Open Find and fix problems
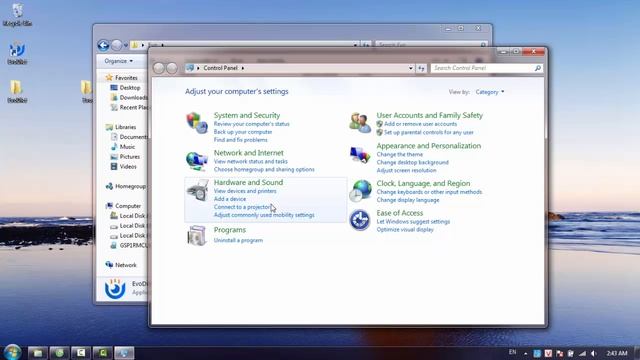Viewport: 640px width, 360px height. coord(240,140)
